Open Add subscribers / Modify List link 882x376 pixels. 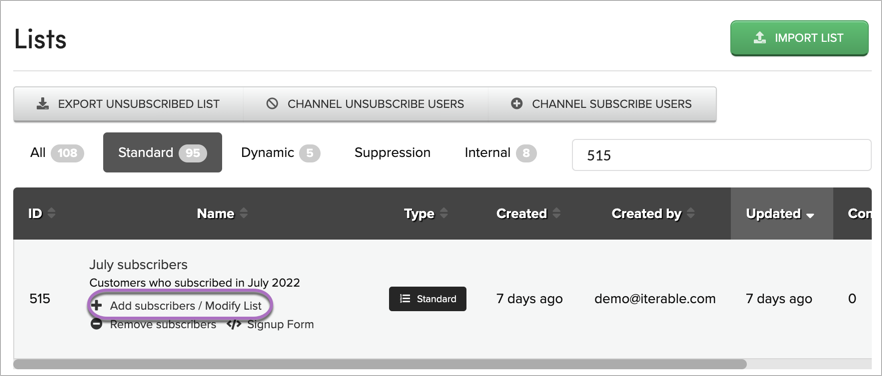[186, 306]
